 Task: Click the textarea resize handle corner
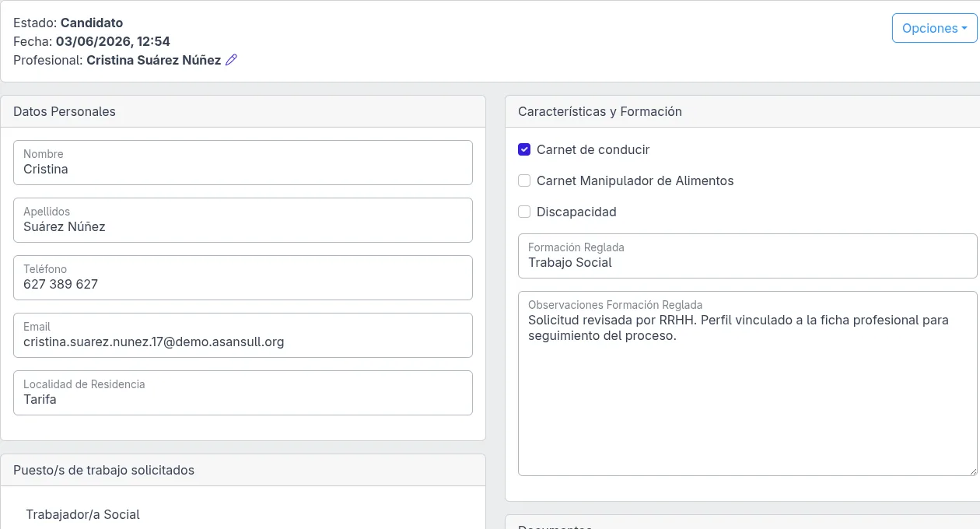(972, 471)
